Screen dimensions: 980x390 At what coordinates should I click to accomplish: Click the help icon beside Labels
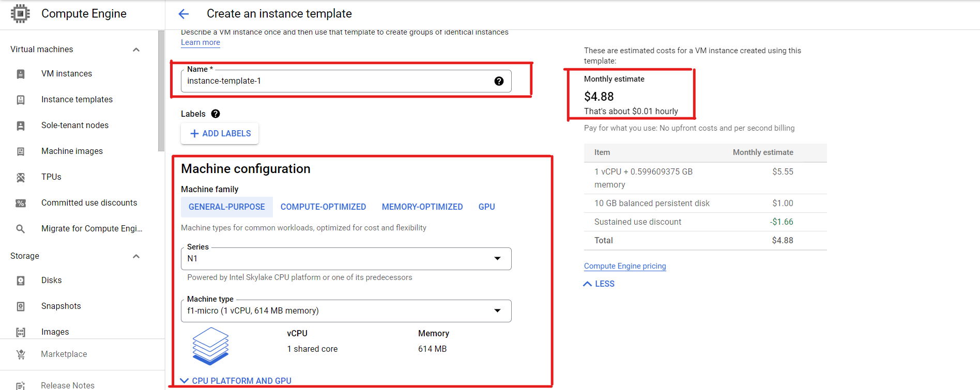[x=216, y=114]
